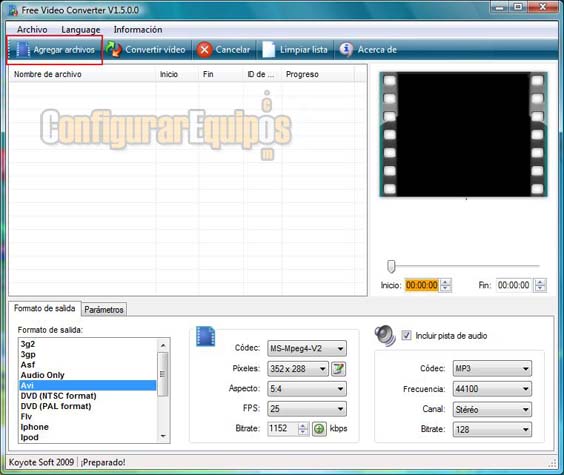Viewport: 564px width, 475px height.
Task: Open the Acerca de info icon
Action: [x=346, y=50]
